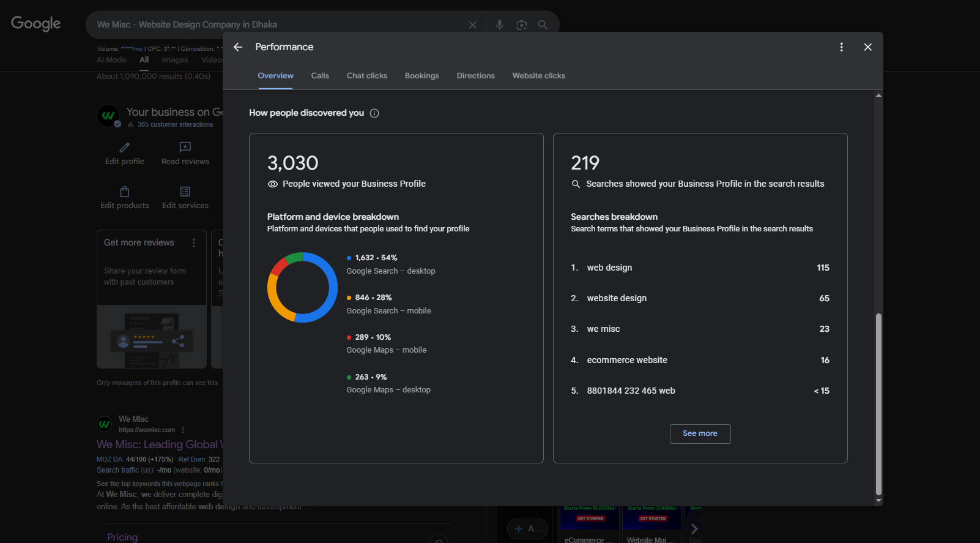Select the Bookings tab
The height and width of the screenshot is (543, 980).
click(x=422, y=76)
